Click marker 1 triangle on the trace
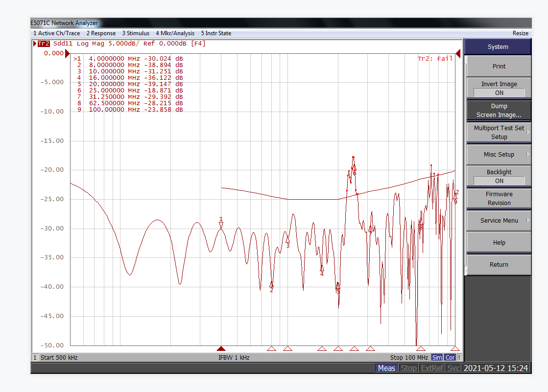548x392 pixels. coord(221,225)
